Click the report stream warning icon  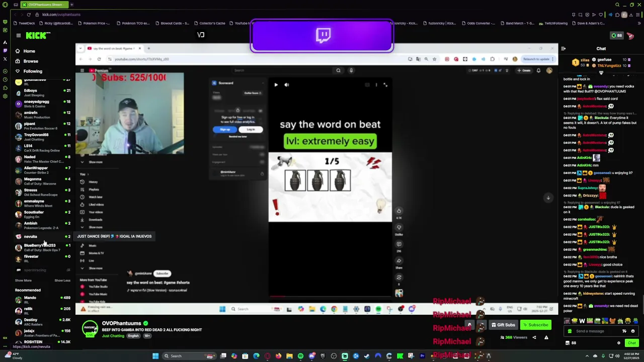pyautogui.click(x=546, y=337)
